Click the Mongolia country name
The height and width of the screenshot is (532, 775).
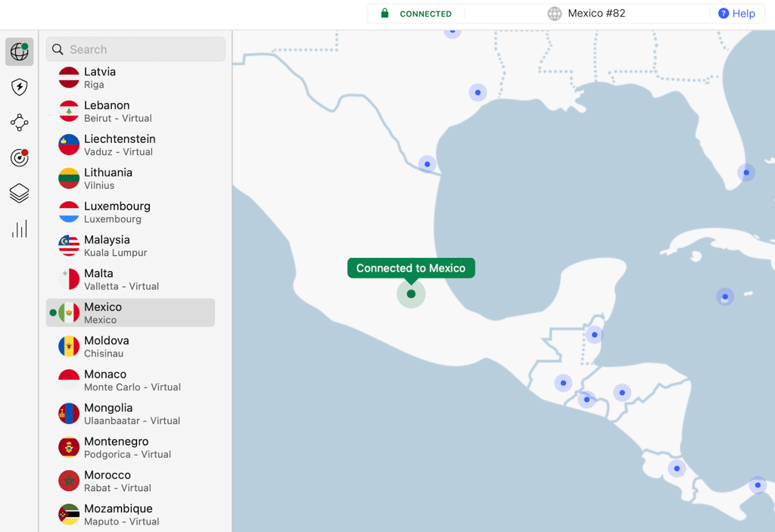tap(108, 408)
